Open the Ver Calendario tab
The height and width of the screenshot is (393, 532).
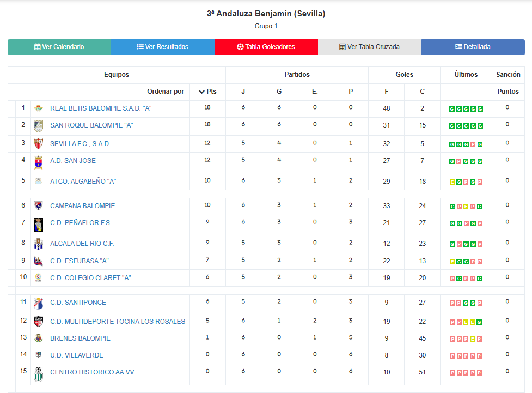(x=59, y=47)
